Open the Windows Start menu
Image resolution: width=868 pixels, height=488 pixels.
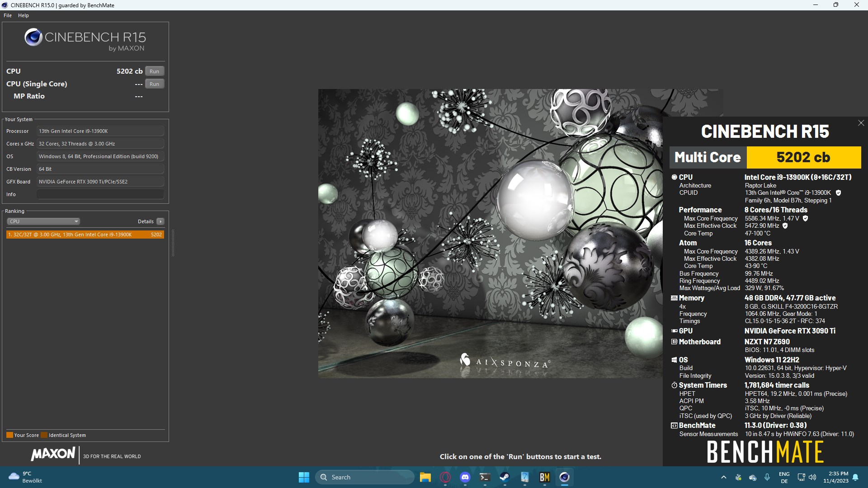(304, 477)
